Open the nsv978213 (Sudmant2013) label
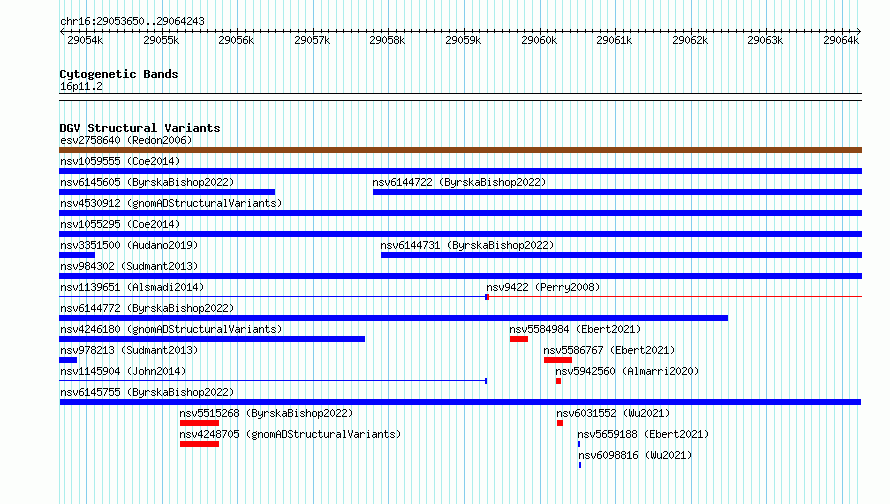The width and height of the screenshot is (890, 504). (x=129, y=350)
